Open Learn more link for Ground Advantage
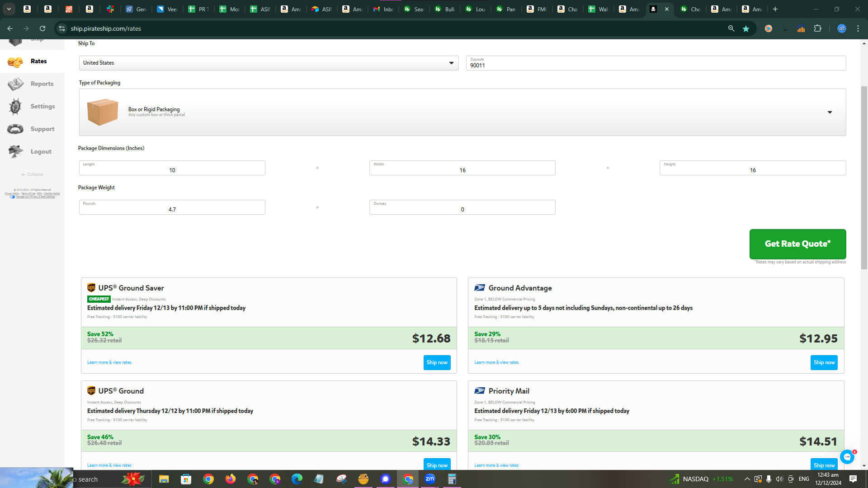868x488 pixels. coord(496,362)
